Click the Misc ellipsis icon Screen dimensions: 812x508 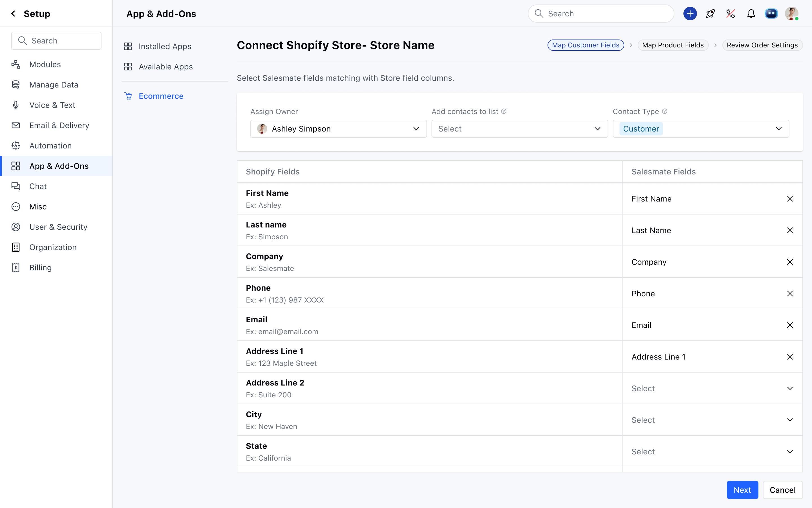16,207
